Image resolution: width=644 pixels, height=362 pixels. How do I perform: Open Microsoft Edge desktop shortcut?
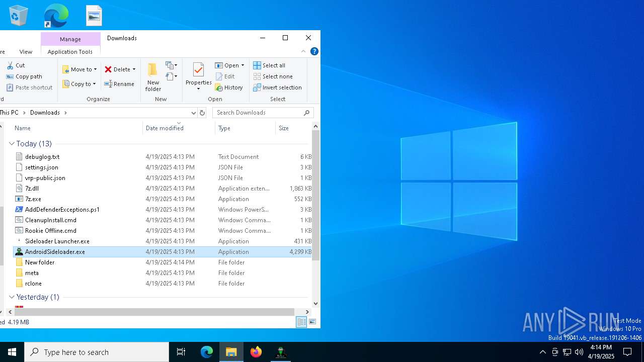pyautogui.click(x=55, y=16)
